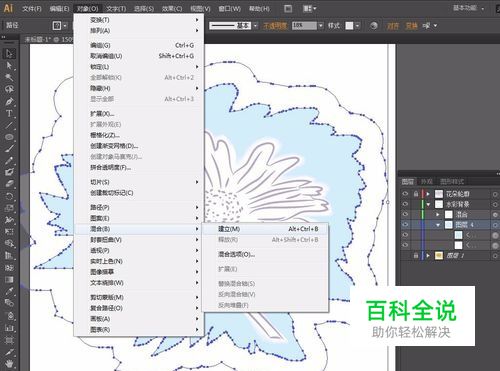The image size is (500, 371).
Task: Collapse the 图层 4 sublayer
Action: 438,225
